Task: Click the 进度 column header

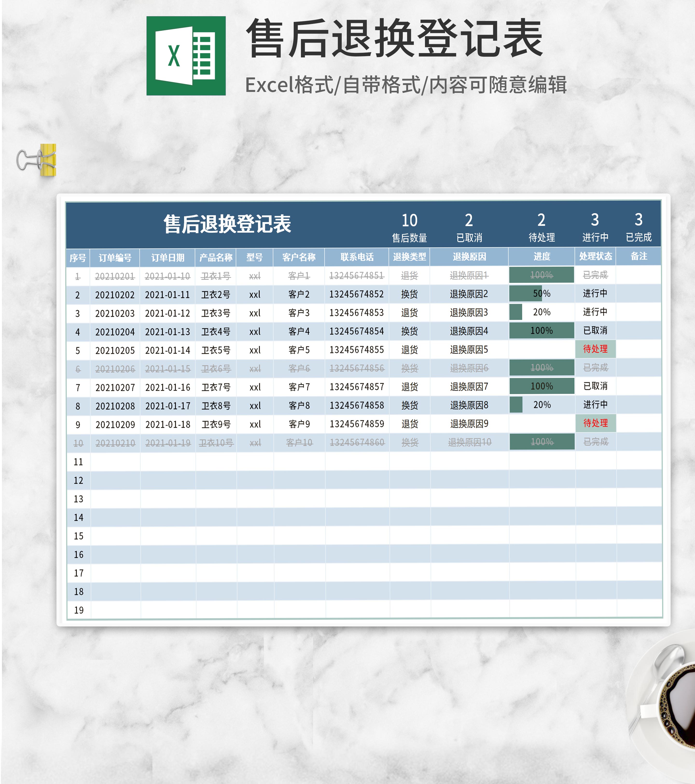Action: tap(542, 256)
